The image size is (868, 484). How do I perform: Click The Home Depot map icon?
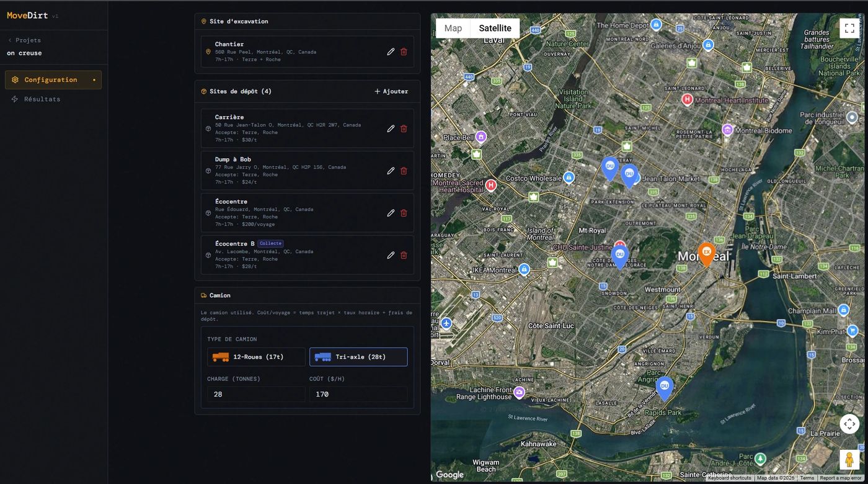[656, 24]
